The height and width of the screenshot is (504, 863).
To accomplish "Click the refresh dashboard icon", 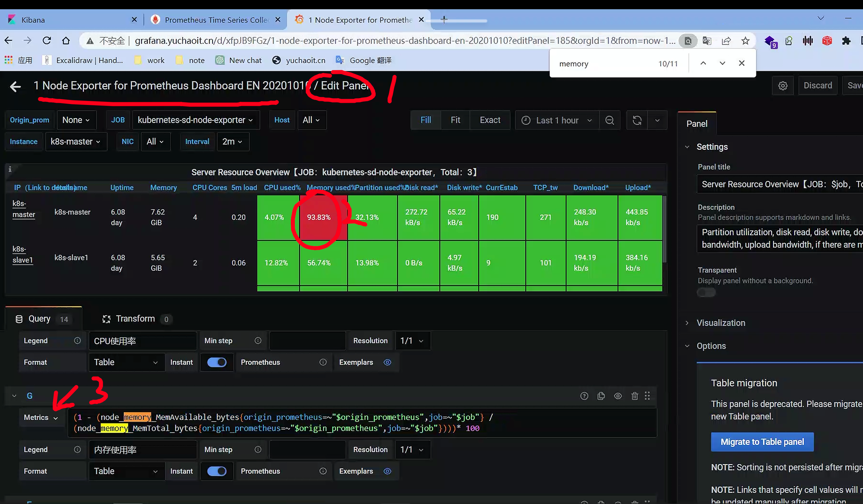I will [x=637, y=120].
